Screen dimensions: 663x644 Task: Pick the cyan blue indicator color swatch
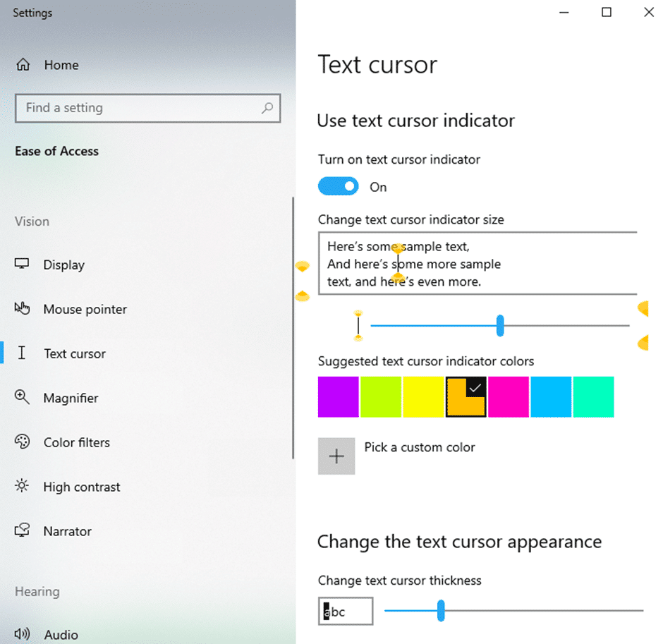pos(551,397)
